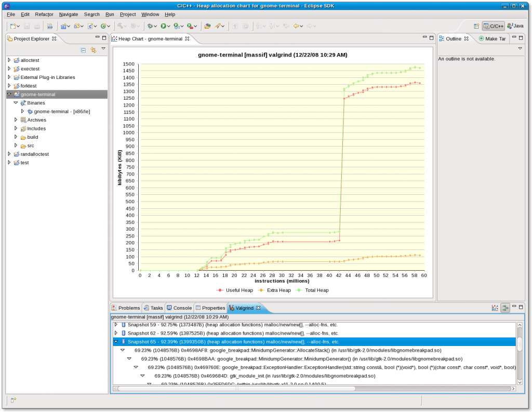Close the Heap Chart editor tab
The height and width of the screenshot is (412, 532).
point(187,38)
